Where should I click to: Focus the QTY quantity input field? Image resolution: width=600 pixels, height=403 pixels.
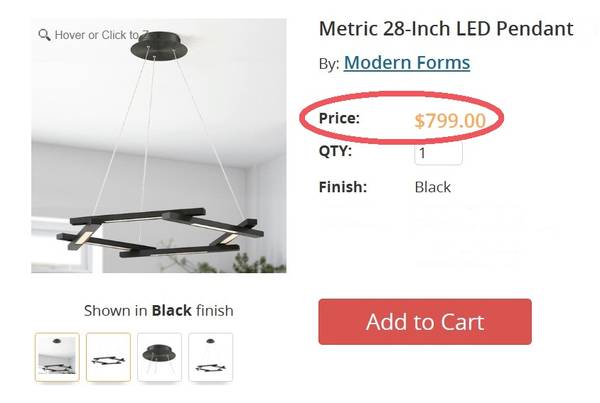click(x=438, y=153)
